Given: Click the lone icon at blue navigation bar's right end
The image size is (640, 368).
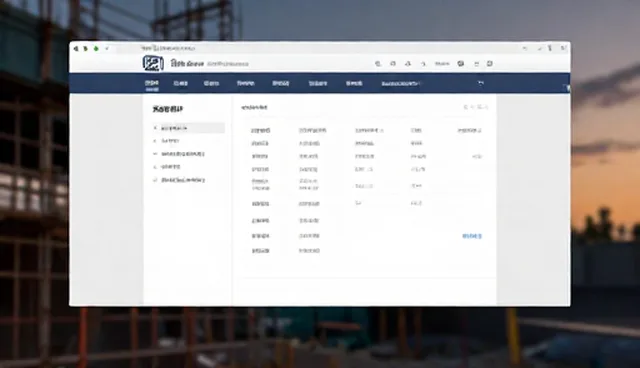Looking at the screenshot, I should (481, 83).
